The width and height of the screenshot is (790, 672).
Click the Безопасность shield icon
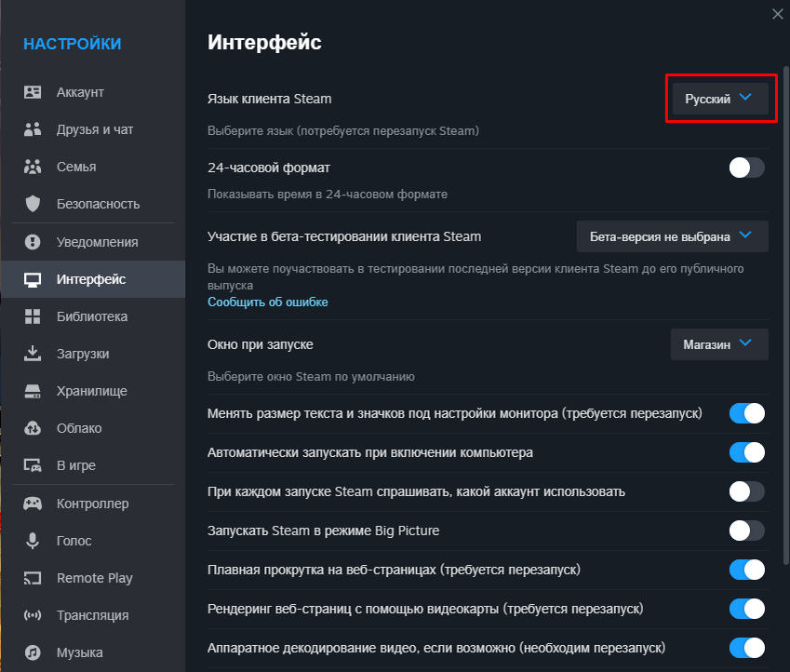[33, 204]
